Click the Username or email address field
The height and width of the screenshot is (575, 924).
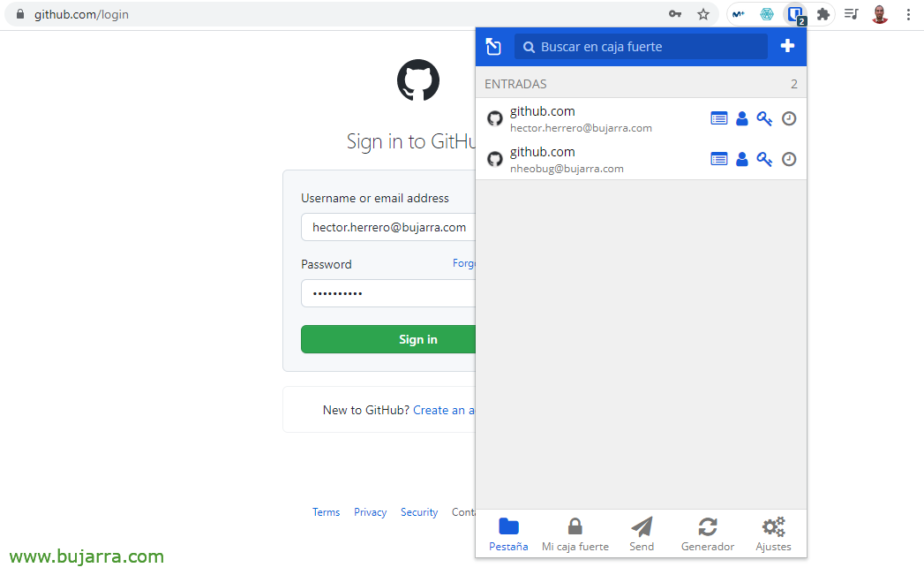(388, 227)
